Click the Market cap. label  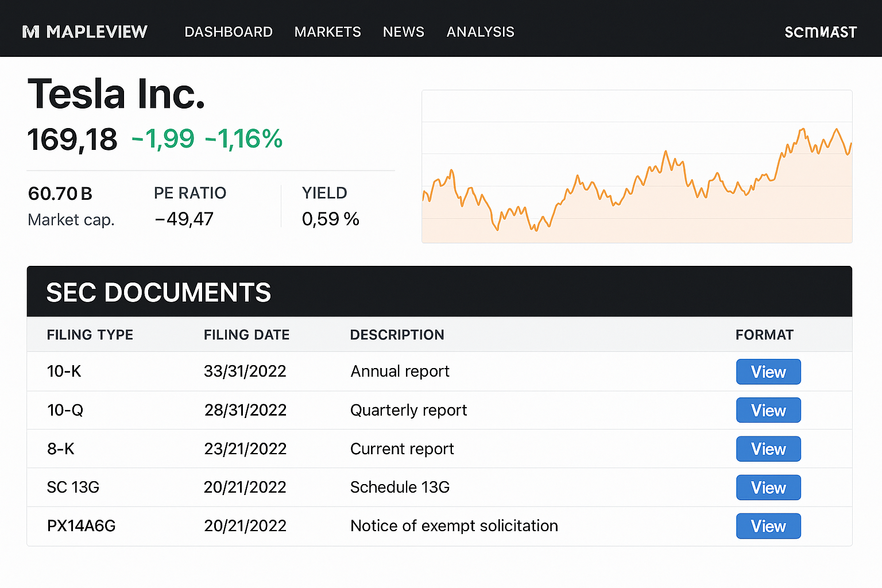pos(71,220)
